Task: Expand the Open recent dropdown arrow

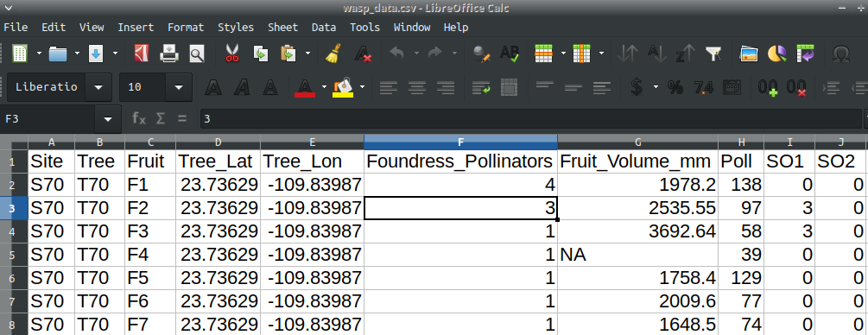Action: click(x=77, y=54)
